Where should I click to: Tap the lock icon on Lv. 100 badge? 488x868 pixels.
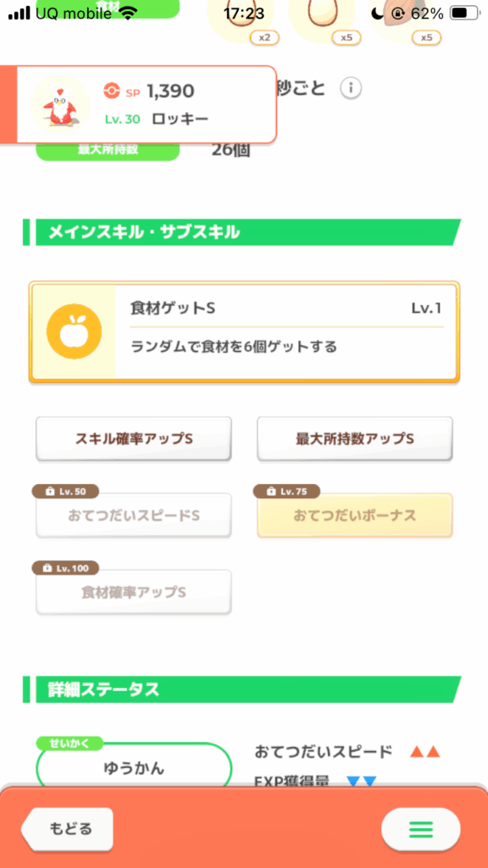click(x=50, y=568)
